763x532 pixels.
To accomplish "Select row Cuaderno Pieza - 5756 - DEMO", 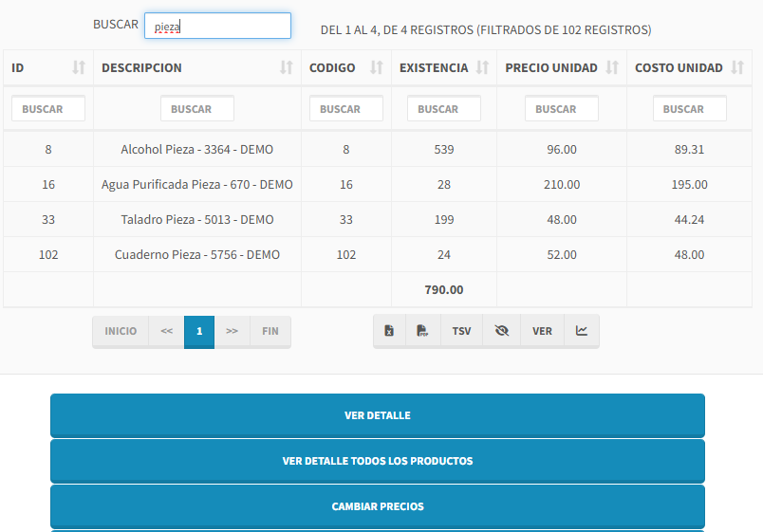I will pyautogui.click(x=378, y=254).
